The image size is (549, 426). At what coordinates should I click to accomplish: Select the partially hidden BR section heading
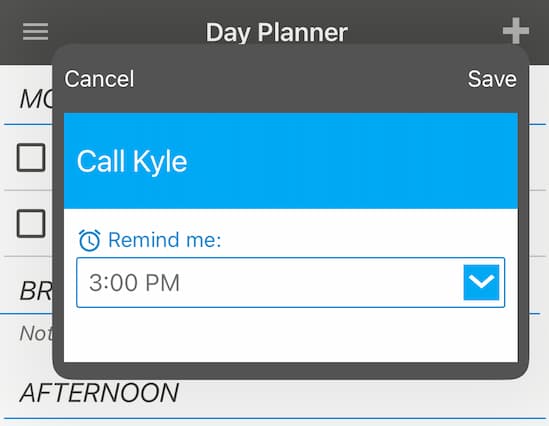pyautogui.click(x=36, y=291)
